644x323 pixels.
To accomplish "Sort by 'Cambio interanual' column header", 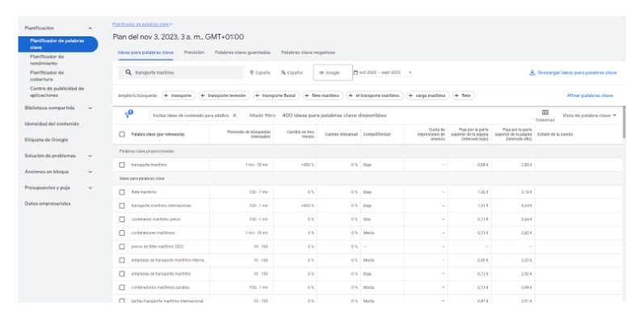I will point(341,134).
